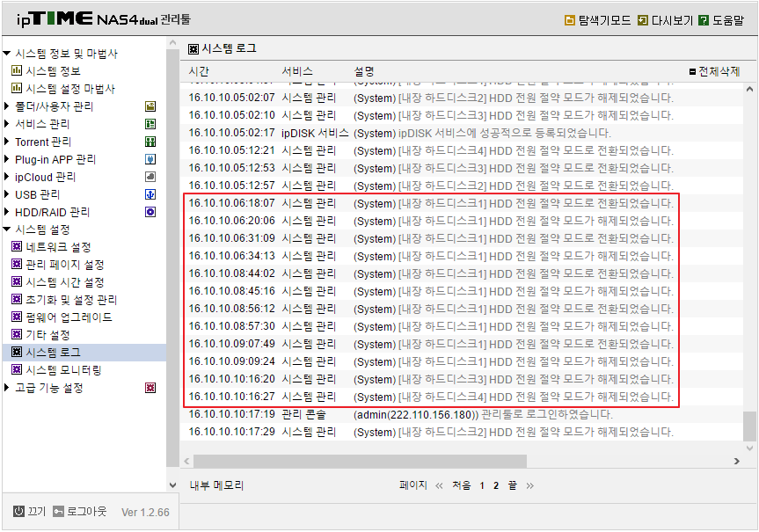759x532 pixels.
Task: Click the 펌웨어 업그레이드 purple icon
Action: tap(17, 317)
